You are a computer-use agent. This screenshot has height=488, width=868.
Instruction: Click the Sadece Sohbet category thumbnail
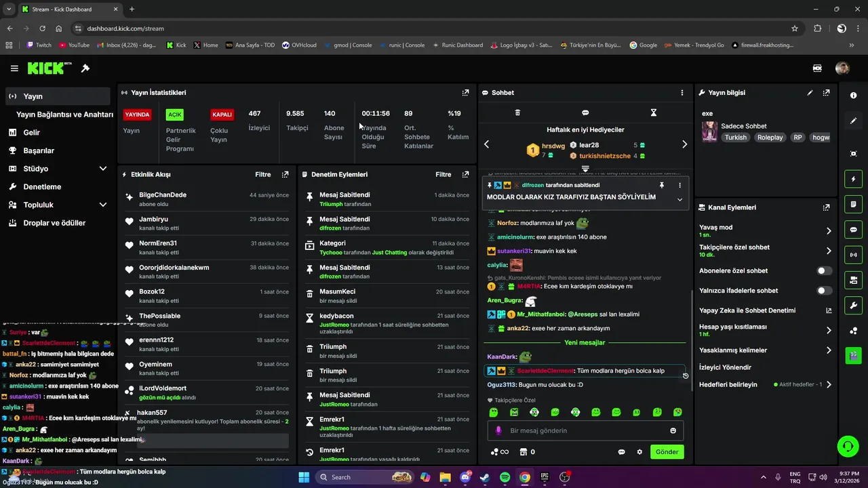[709, 131]
